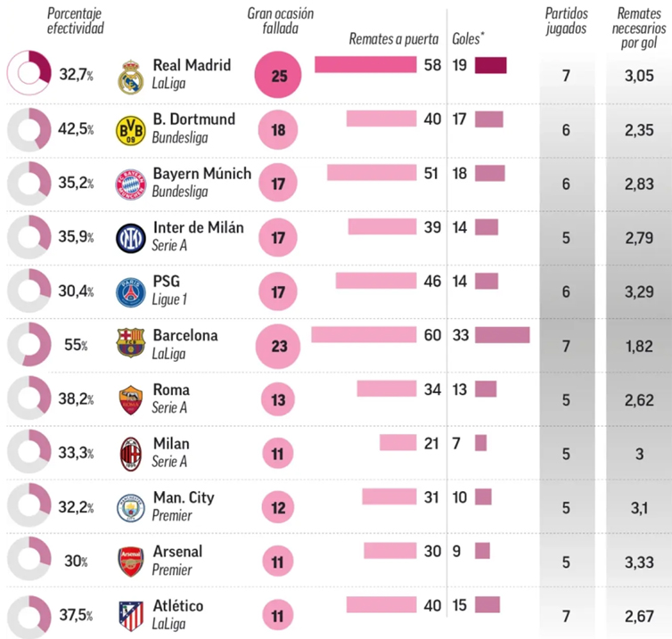Select the PSG club badge
Screen dimensions: 672x639
pos(131,292)
